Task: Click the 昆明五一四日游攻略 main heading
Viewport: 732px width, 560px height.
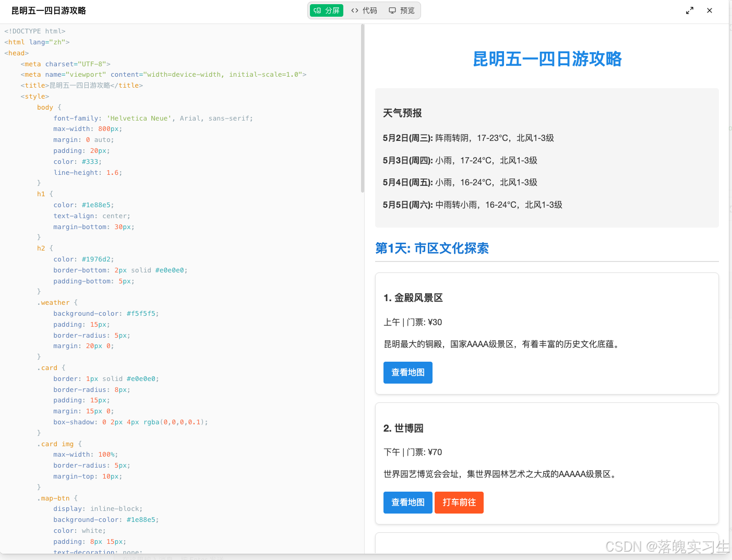Action: pos(546,59)
